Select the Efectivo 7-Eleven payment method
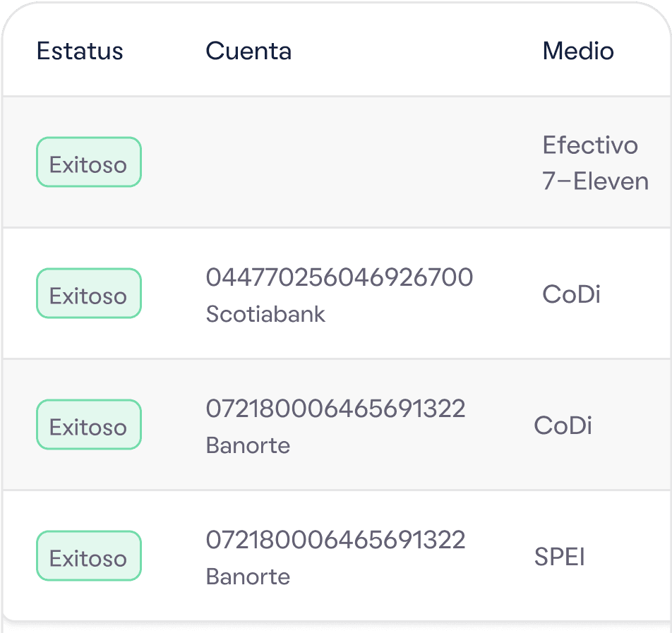 coord(595,163)
